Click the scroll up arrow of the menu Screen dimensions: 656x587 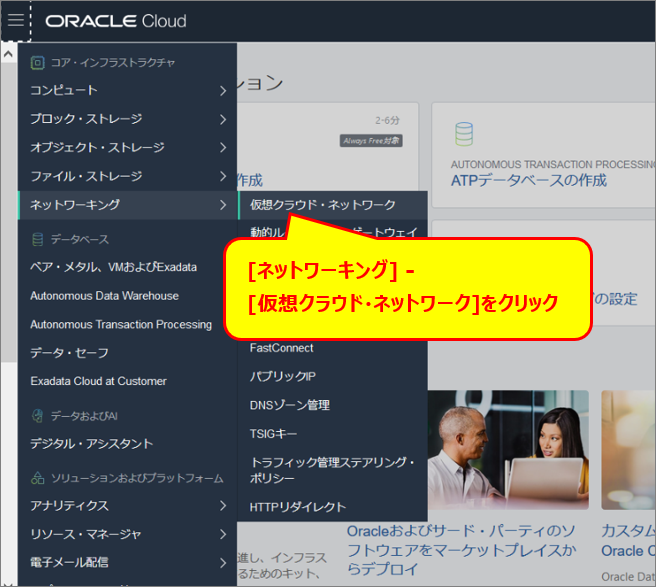[8, 54]
